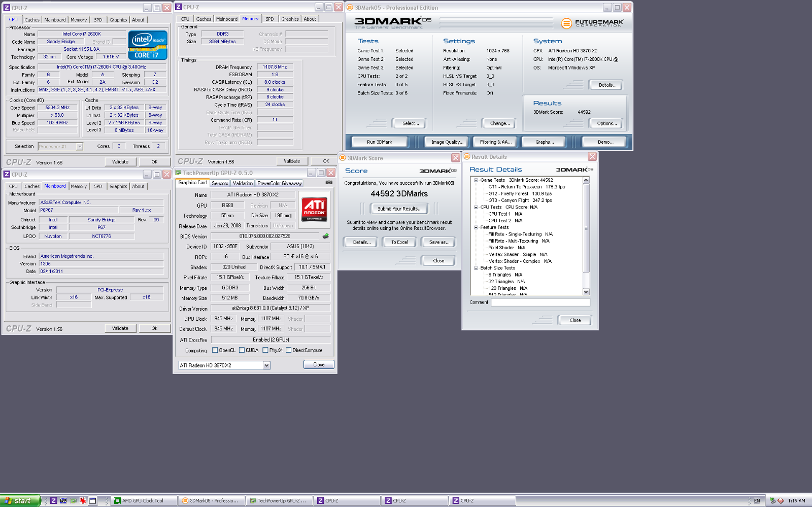Click the Intel Core i7 logo badge
812x507 pixels.
(x=148, y=46)
